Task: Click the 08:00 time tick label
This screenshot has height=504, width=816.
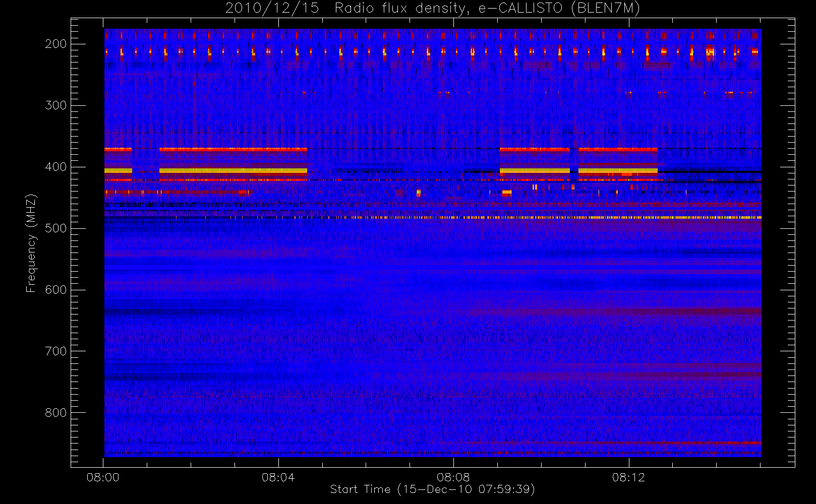Action: click(103, 477)
